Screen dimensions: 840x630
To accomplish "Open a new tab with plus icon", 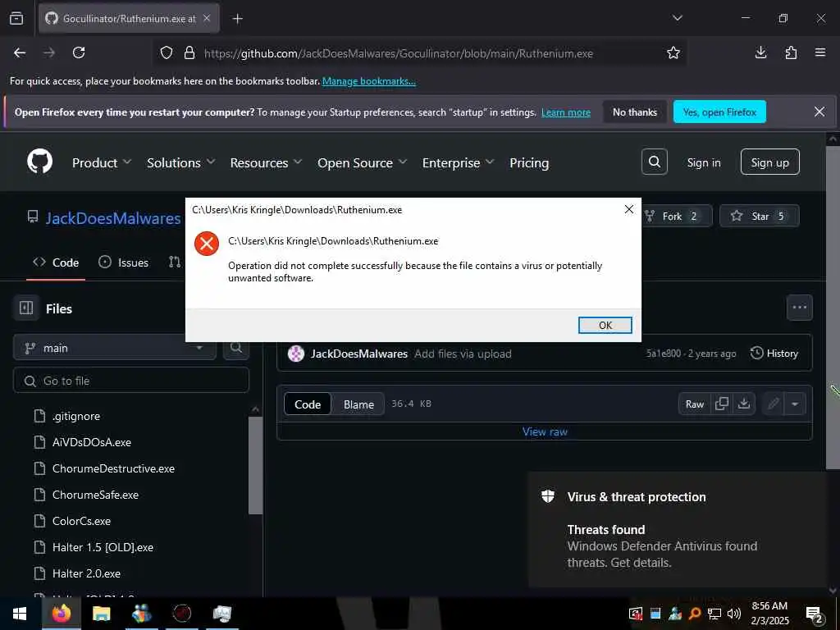I will (x=237, y=19).
